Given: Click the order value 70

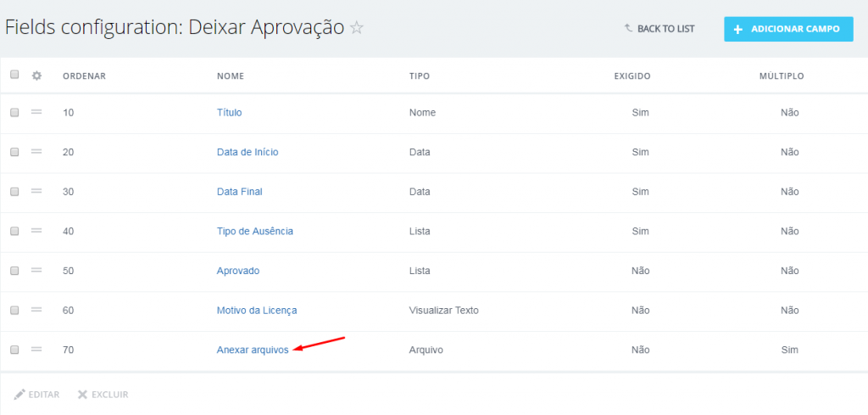Looking at the screenshot, I should pos(69,351).
